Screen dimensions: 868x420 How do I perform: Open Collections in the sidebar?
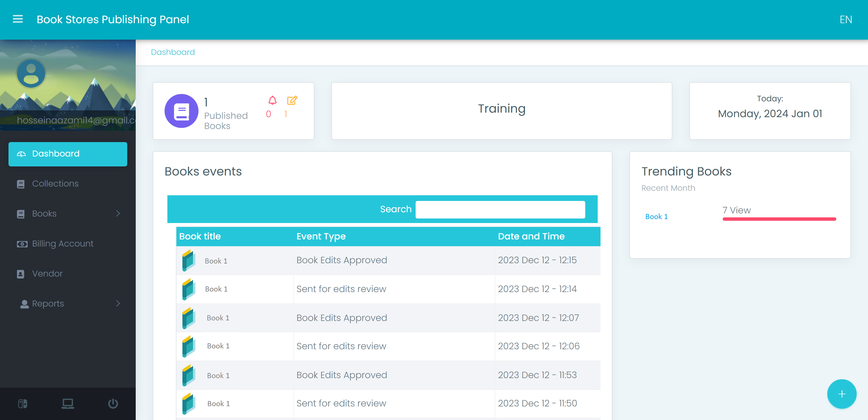[55, 183]
